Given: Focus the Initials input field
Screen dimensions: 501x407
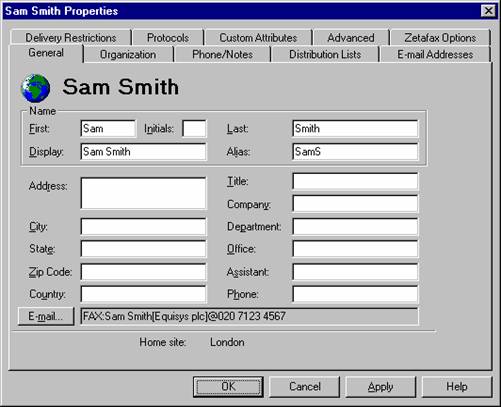Looking at the screenshot, I should (194, 129).
